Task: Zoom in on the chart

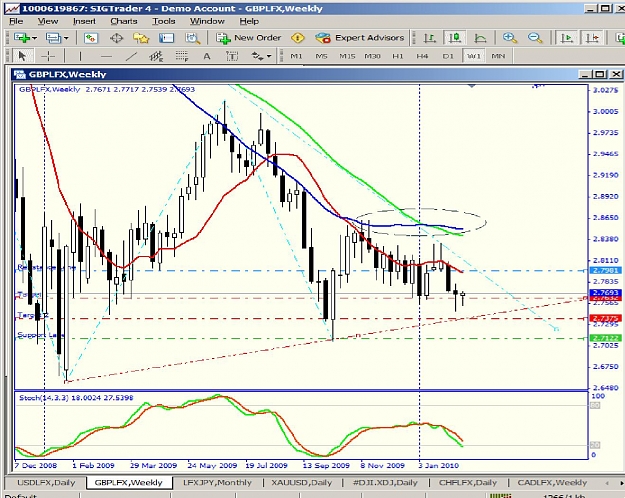Action: 509,38
